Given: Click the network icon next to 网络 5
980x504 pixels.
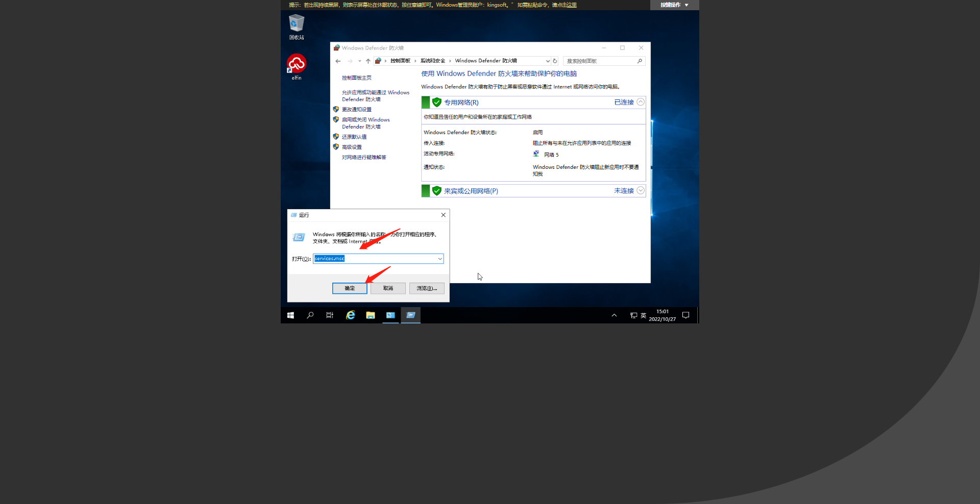Looking at the screenshot, I should coord(536,154).
